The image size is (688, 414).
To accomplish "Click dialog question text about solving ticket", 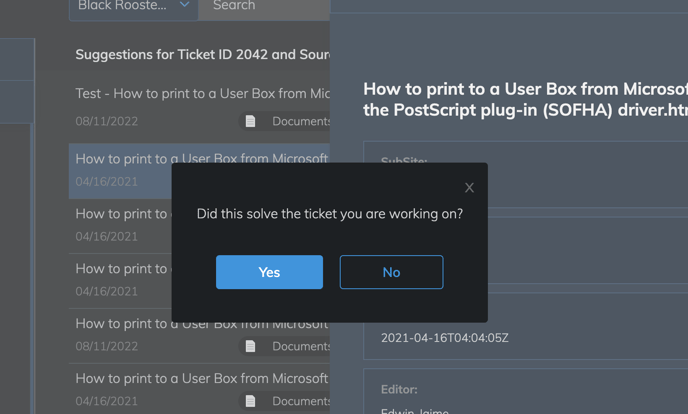I will point(330,214).
